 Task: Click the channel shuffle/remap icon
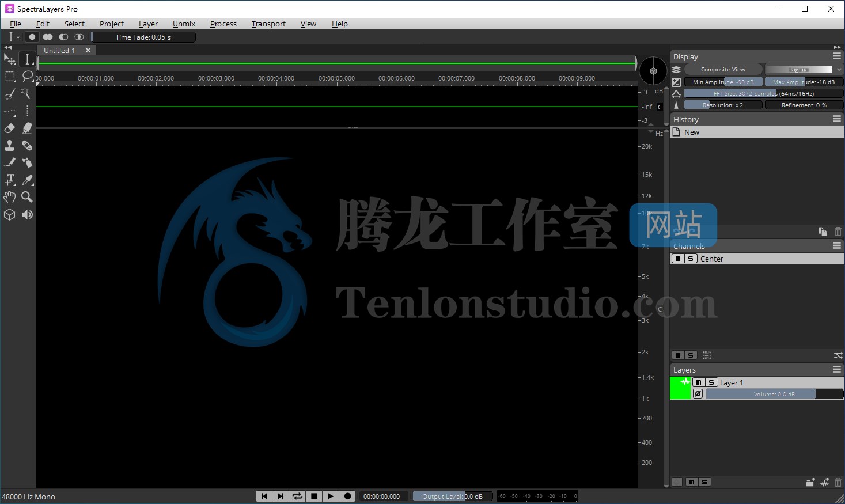point(838,355)
